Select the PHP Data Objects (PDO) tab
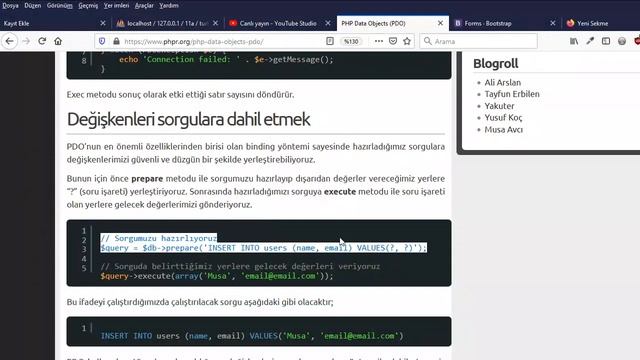Image resolution: width=640 pixels, height=360 pixels. [x=393, y=23]
